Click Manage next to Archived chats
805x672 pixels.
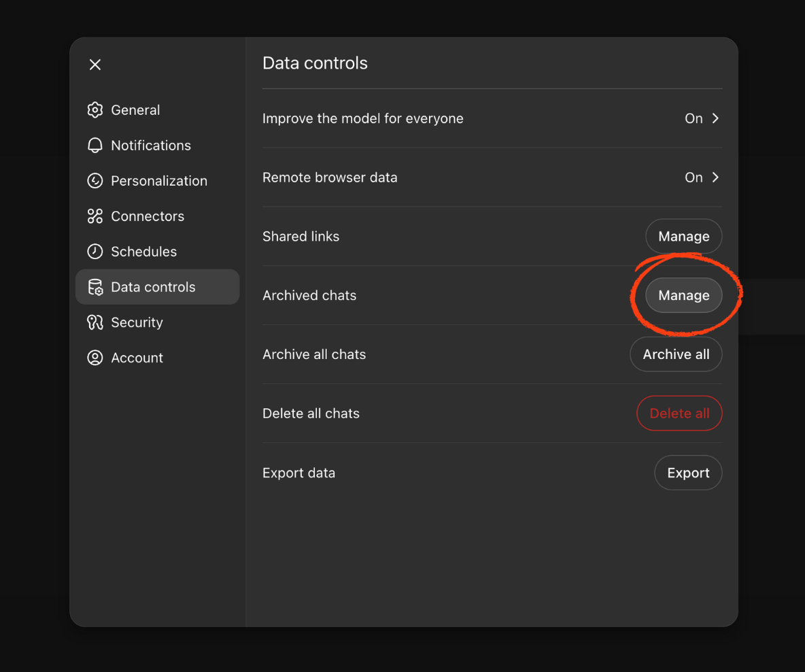point(683,295)
